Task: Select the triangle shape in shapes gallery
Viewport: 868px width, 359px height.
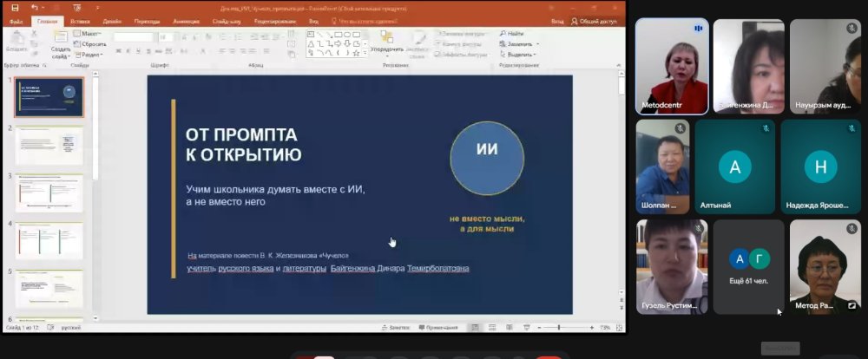Action: click(311, 43)
